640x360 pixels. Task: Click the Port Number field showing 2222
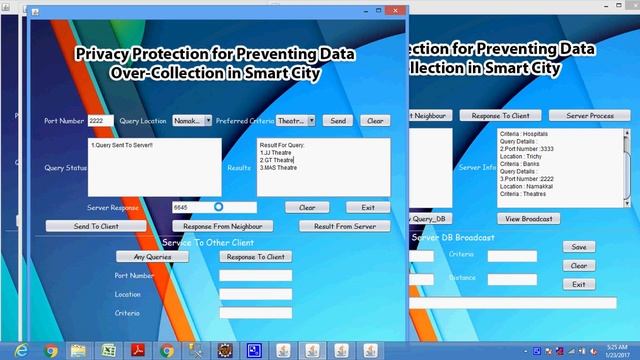point(100,120)
